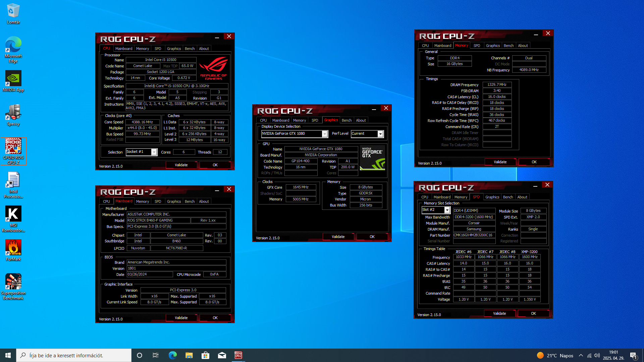Open the Slot #2 memory slot dropdown

pos(447,210)
